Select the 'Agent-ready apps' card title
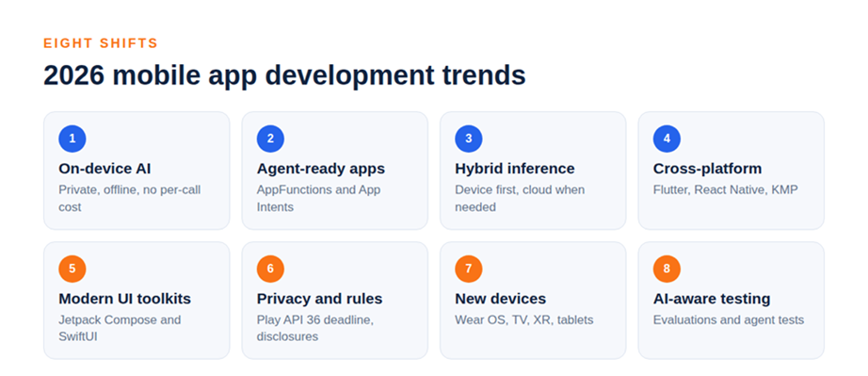The height and width of the screenshot is (376, 868). [x=321, y=169]
